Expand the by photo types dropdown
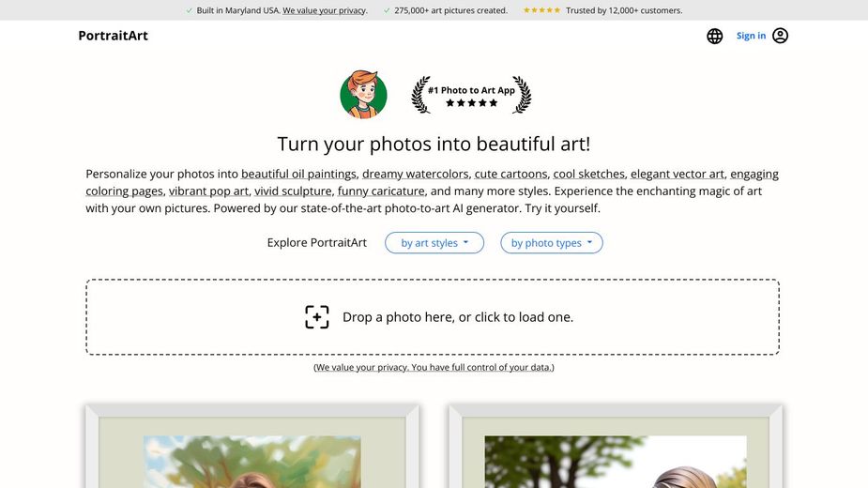 click(x=552, y=243)
